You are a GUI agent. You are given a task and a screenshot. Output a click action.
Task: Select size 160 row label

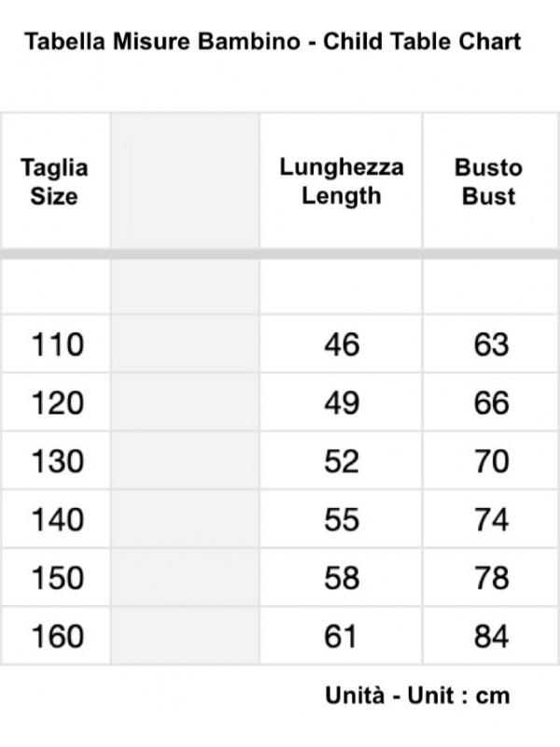(58, 636)
